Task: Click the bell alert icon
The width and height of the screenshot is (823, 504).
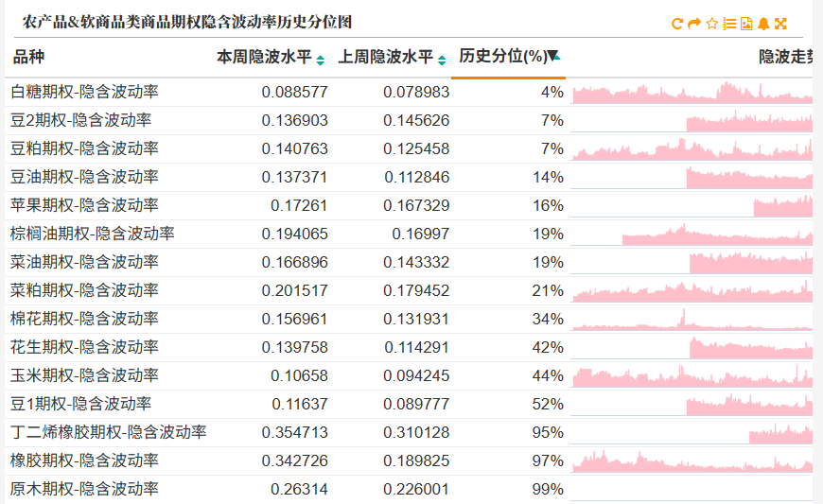Action: point(763,24)
